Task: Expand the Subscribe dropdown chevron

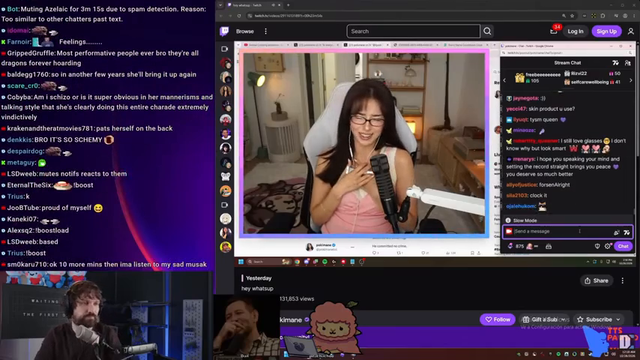Action: point(618,320)
